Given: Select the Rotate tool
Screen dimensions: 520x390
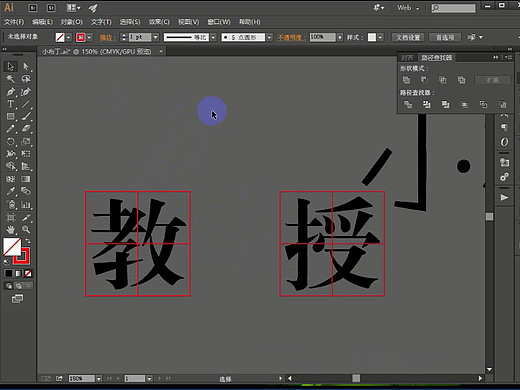Looking at the screenshot, I should tap(11, 141).
